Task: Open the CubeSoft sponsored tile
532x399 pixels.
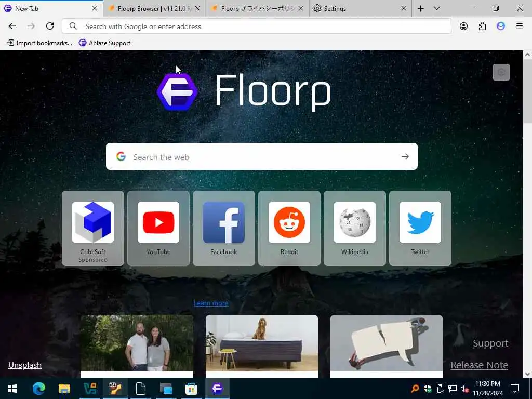Action: point(93,228)
